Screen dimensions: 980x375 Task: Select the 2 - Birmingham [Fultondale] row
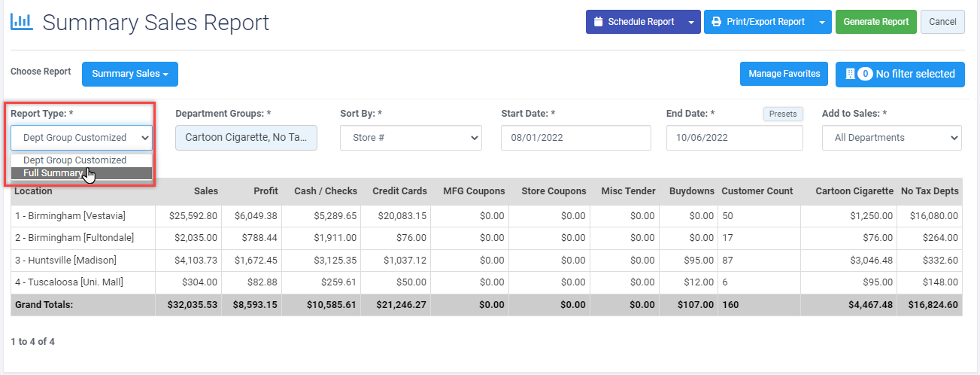click(486, 238)
